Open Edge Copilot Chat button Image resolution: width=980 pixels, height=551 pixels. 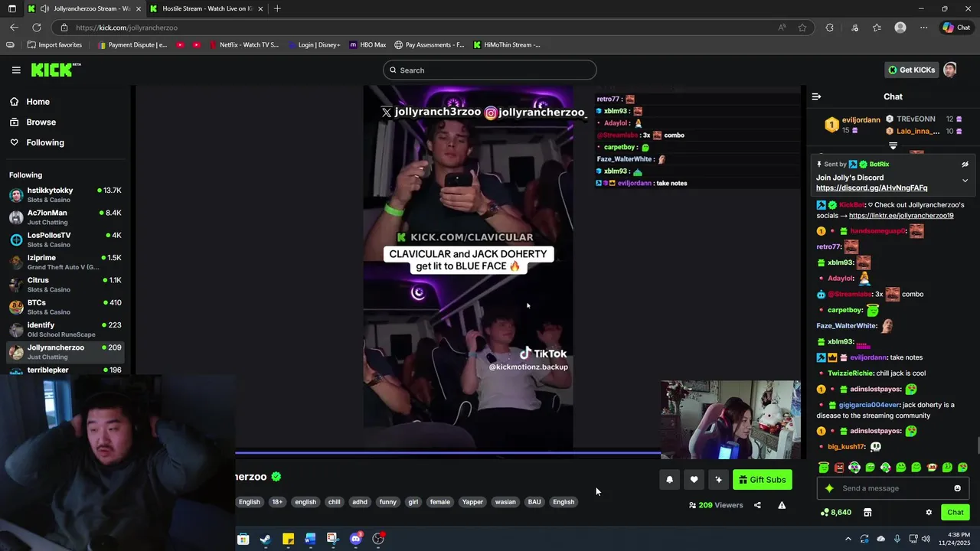(956, 28)
